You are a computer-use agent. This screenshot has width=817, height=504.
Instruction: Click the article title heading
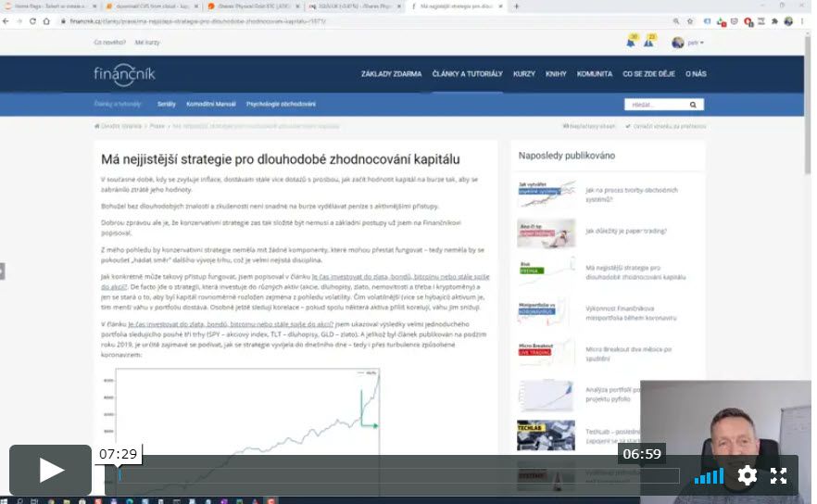(281, 159)
